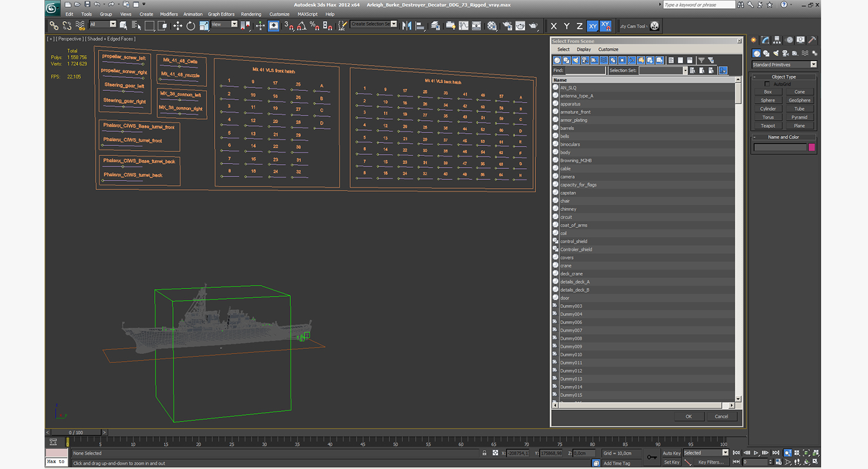Open the MAXScript menu
Viewport: 868px width, 469px height.
307,14
